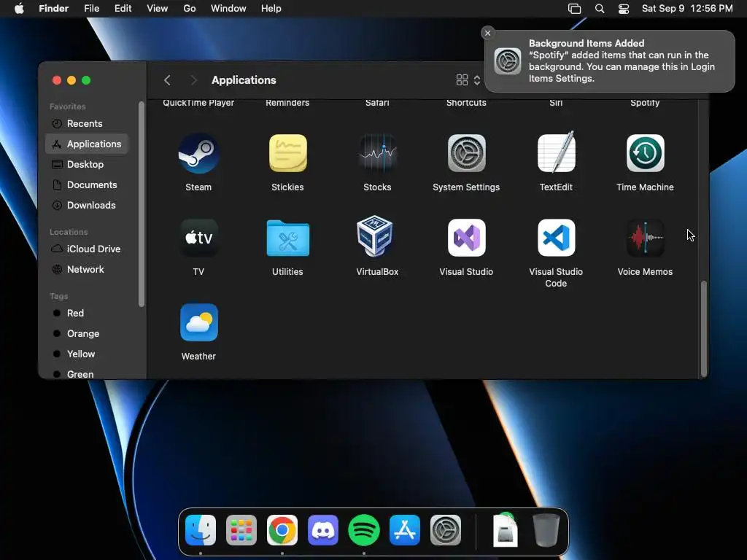Go forward in the Finder window

point(193,80)
